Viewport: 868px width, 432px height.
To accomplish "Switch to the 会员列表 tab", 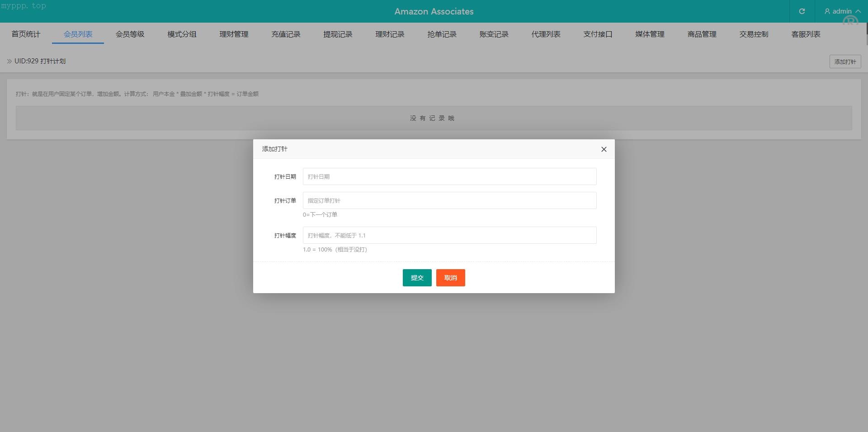I will 78,34.
